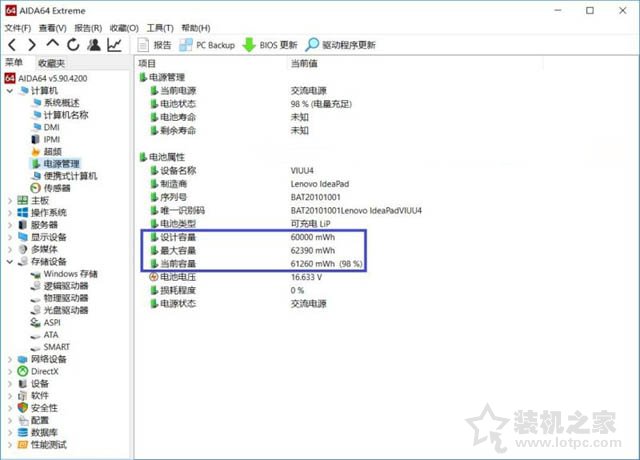Click the graph chart toolbar icon
This screenshot has width=640, height=460.
click(114, 45)
